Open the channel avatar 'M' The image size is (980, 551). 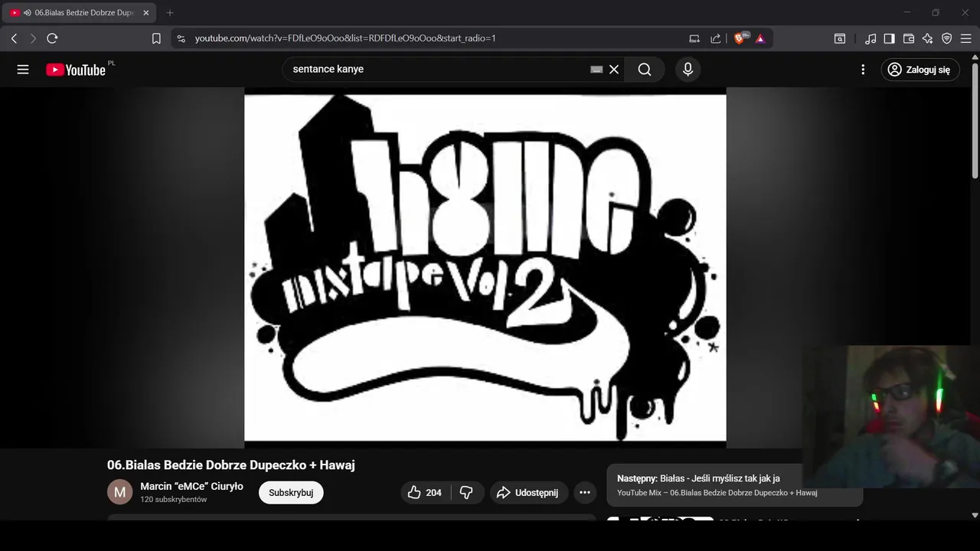pos(119,492)
